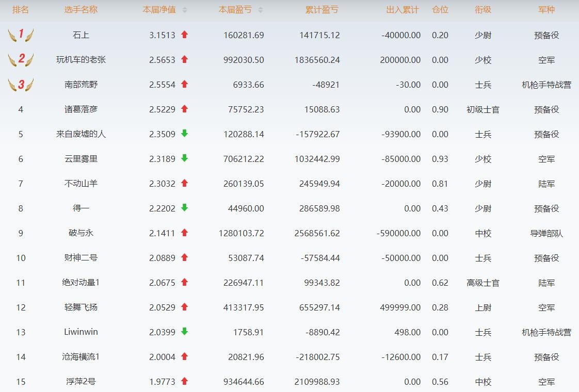Click red up arrow beside 3.1513
The image size is (579, 392).
[x=184, y=35]
